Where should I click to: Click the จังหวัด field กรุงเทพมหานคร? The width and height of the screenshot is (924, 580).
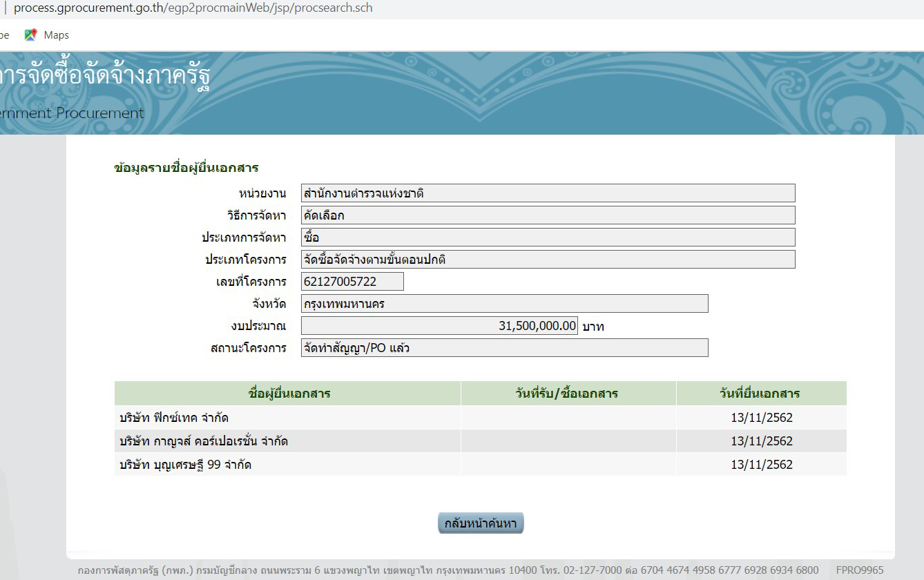[504, 304]
